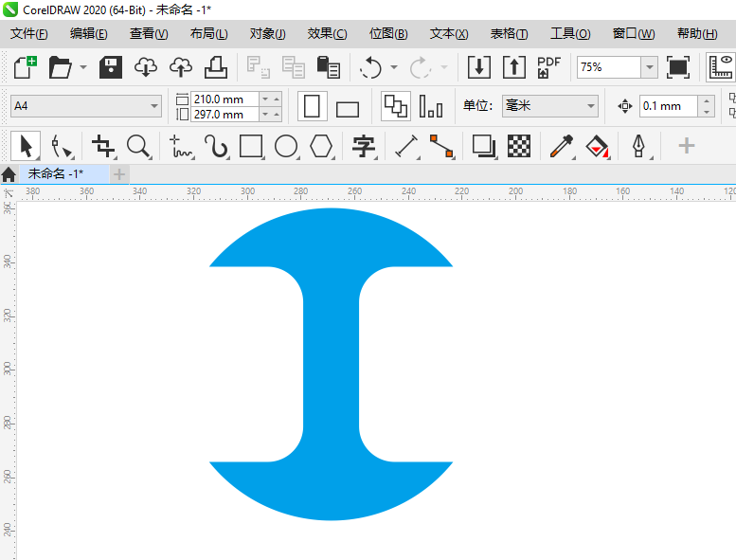Increase page height with up stepper
The image size is (736, 560).
[x=277, y=114]
